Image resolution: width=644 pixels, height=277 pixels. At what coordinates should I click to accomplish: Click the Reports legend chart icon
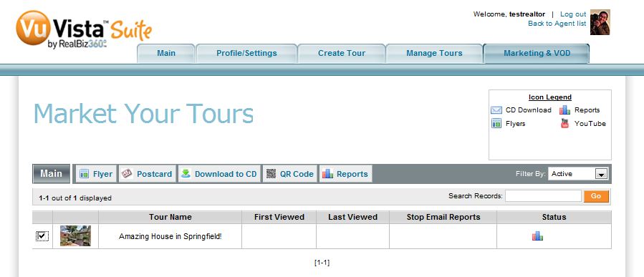click(x=564, y=110)
